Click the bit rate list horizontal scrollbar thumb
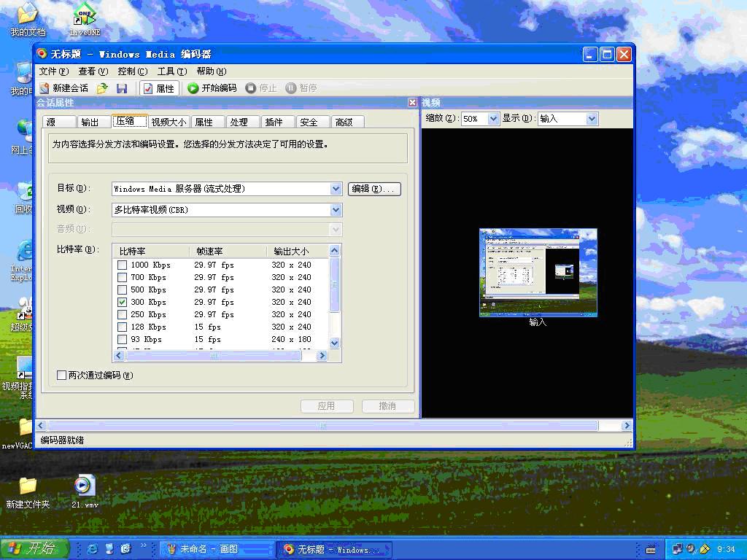The image size is (747, 560). point(214,355)
